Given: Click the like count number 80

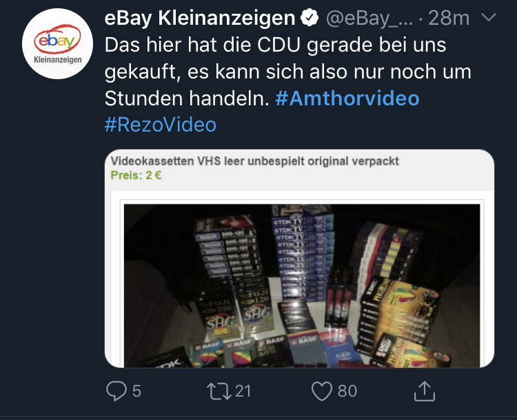Looking at the screenshot, I should tap(347, 391).
